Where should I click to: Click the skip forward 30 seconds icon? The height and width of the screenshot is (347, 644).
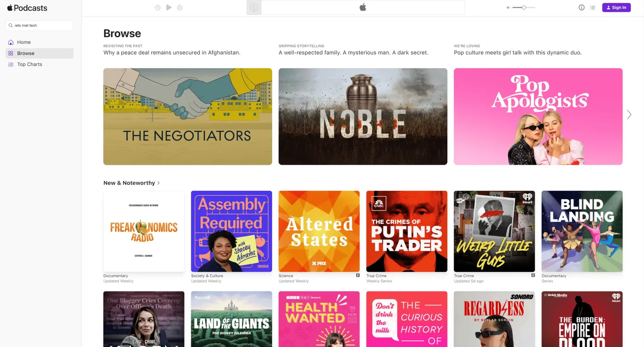(x=180, y=8)
